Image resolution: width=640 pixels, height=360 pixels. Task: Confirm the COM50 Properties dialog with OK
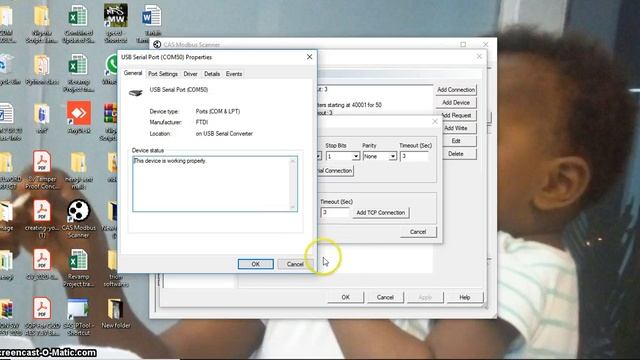(x=256, y=264)
